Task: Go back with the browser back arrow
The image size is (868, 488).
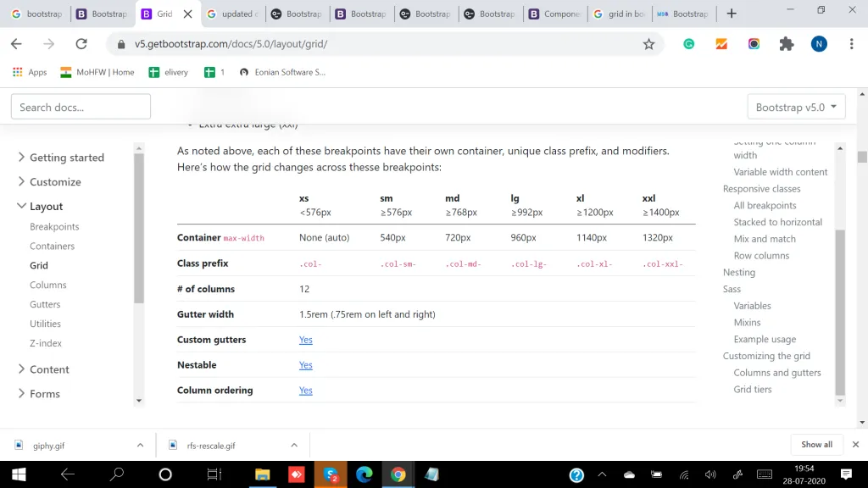Action: (16, 44)
